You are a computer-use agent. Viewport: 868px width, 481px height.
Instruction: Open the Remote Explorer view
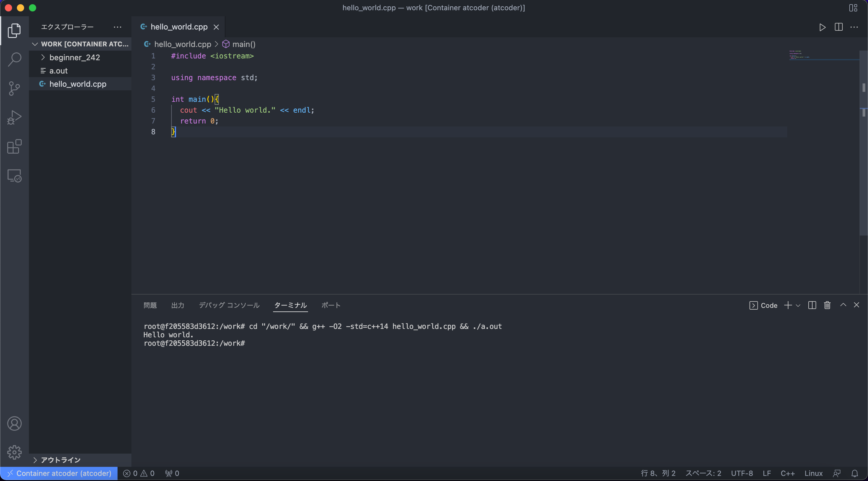coord(14,176)
